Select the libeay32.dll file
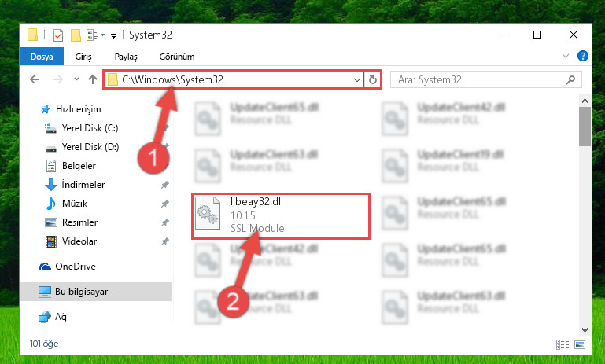This screenshot has width=605, height=364. [281, 215]
